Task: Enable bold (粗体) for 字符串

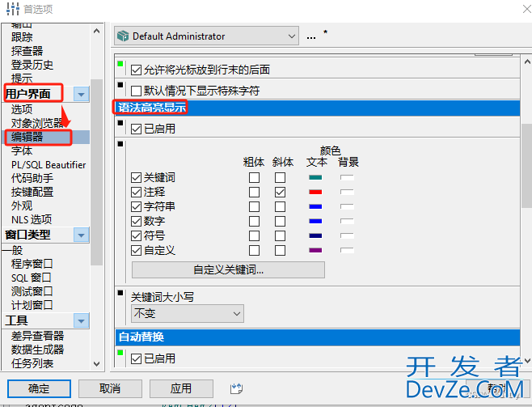Action: tap(254, 206)
